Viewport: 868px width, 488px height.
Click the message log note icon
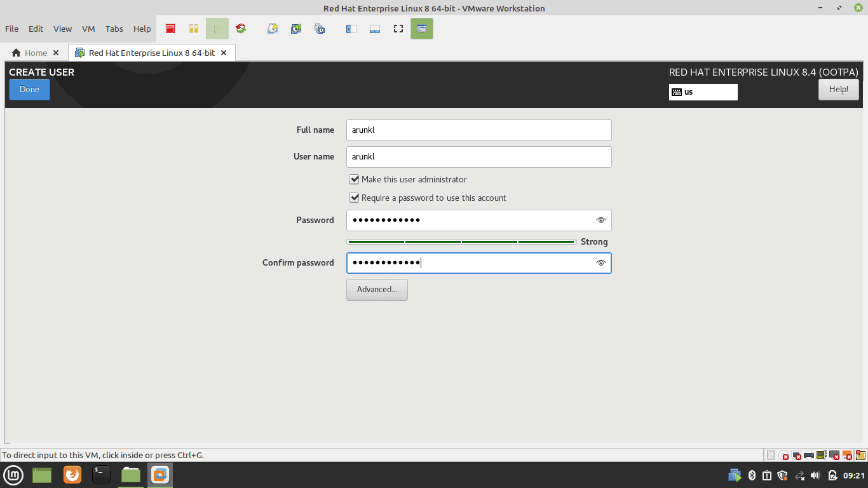pyautogui.click(x=860, y=455)
